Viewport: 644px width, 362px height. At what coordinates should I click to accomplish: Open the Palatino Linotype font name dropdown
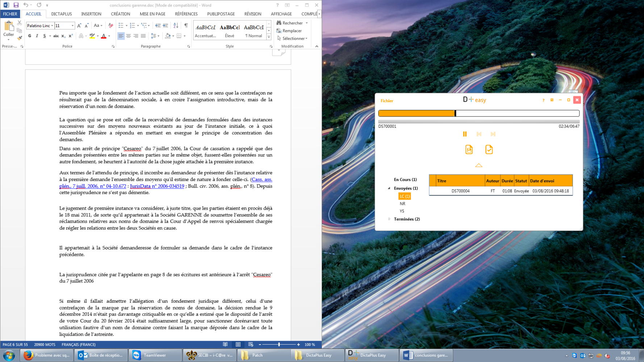tap(52, 26)
